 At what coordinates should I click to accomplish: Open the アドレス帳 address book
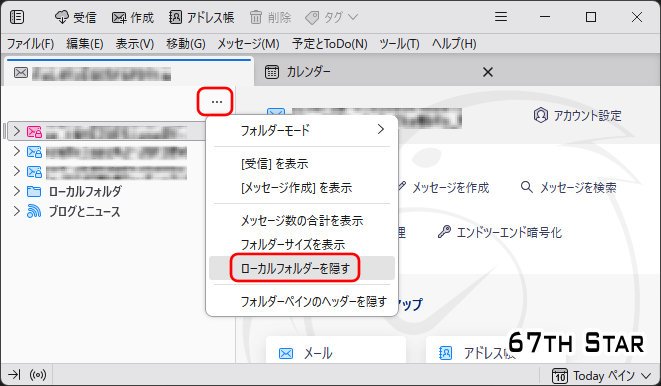click(201, 17)
